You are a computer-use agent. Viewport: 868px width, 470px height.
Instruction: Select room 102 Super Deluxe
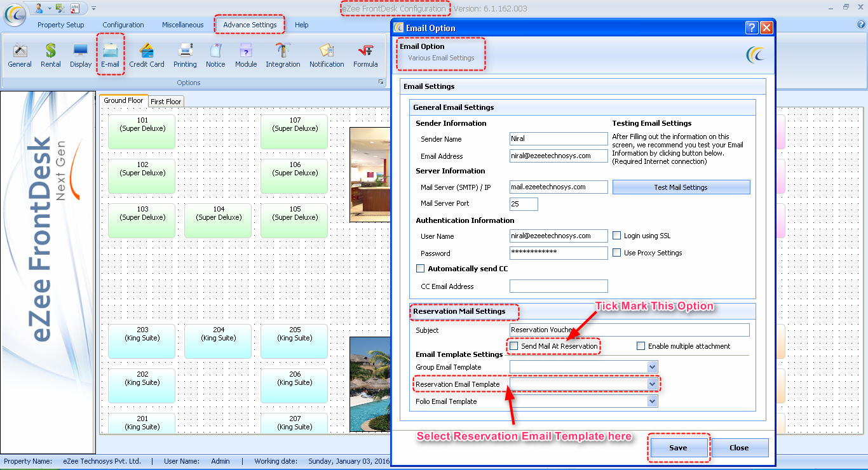142,176
